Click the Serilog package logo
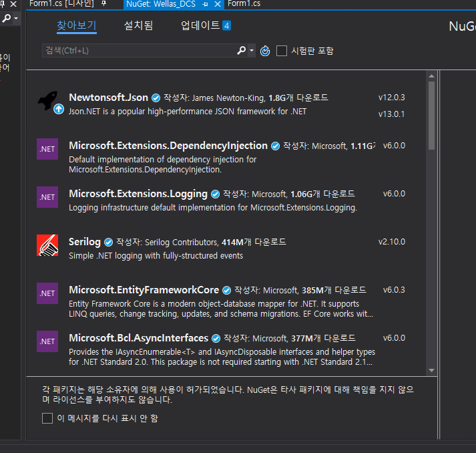The image size is (476, 453). coord(47,245)
